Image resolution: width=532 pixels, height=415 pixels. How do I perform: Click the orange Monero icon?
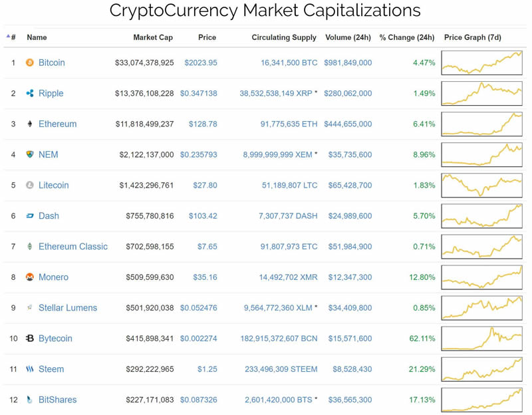point(29,277)
